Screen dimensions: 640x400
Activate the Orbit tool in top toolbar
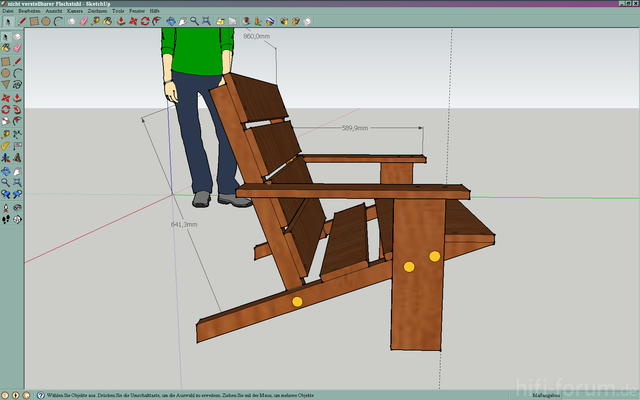coord(171,20)
